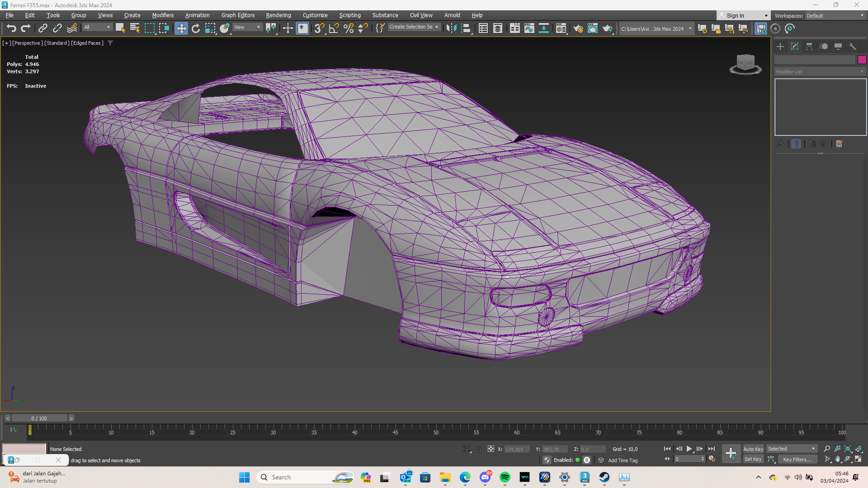This screenshot has width=868, height=488.
Task: Open the Rendering menu
Action: [278, 15]
